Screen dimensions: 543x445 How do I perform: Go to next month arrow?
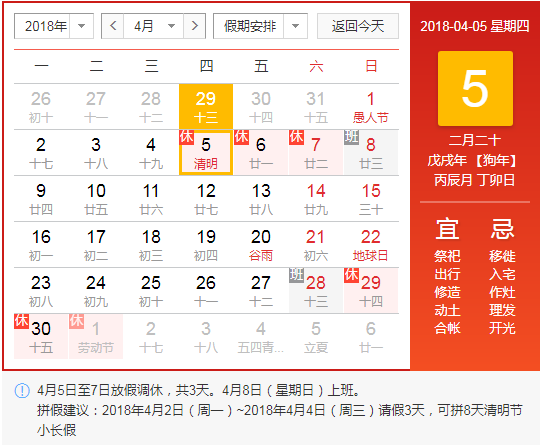pyautogui.click(x=195, y=26)
